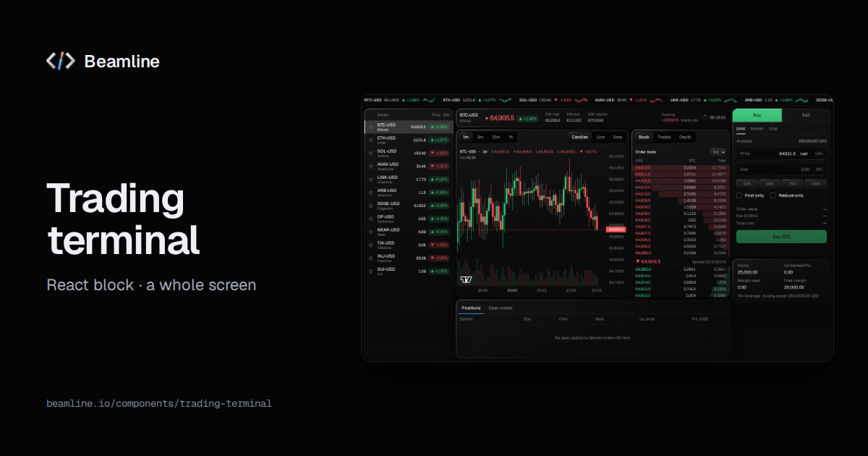Star the ETH-USD market row

click(371, 140)
